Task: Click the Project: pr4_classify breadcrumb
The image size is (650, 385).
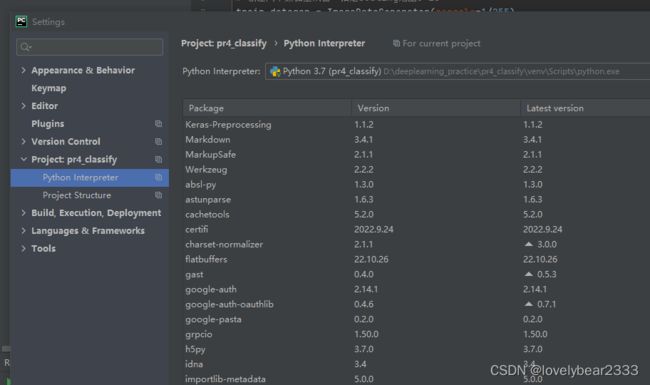Action: [x=224, y=44]
